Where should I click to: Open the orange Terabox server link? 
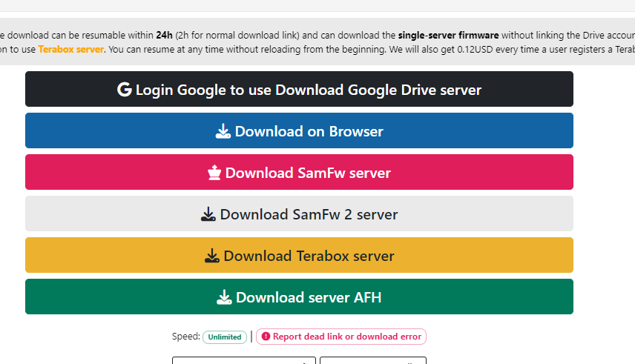[71, 50]
